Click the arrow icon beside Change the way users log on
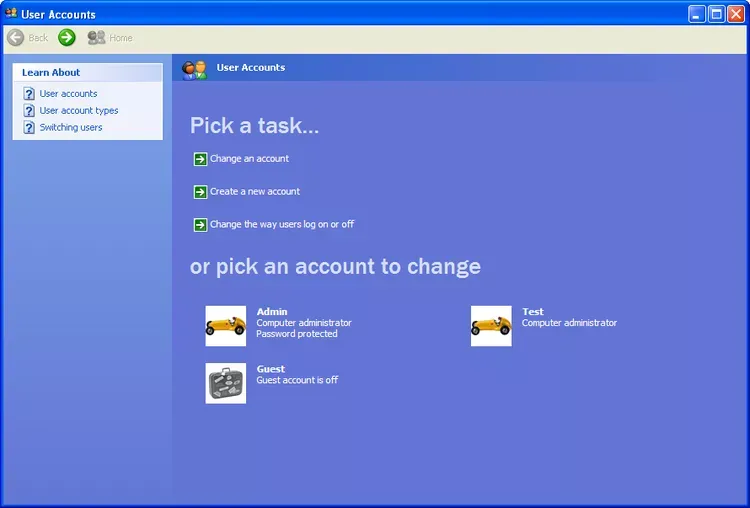The width and height of the screenshot is (750, 508). tap(200, 225)
